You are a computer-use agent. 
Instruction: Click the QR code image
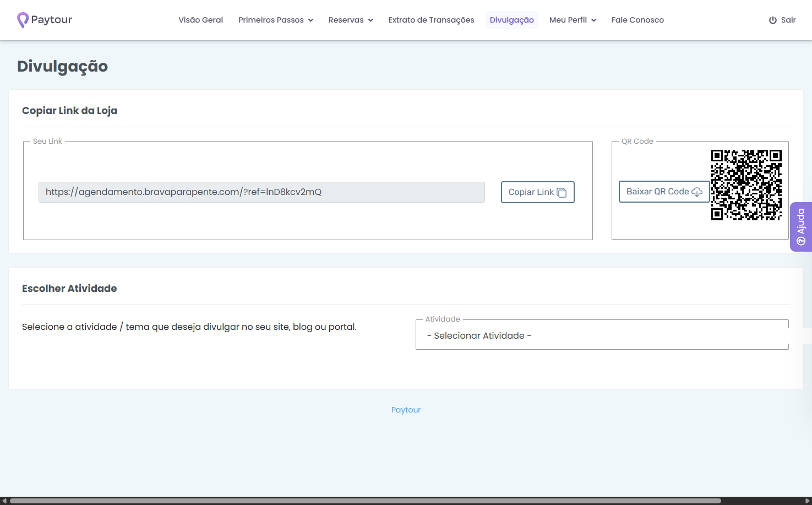coord(746,185)
